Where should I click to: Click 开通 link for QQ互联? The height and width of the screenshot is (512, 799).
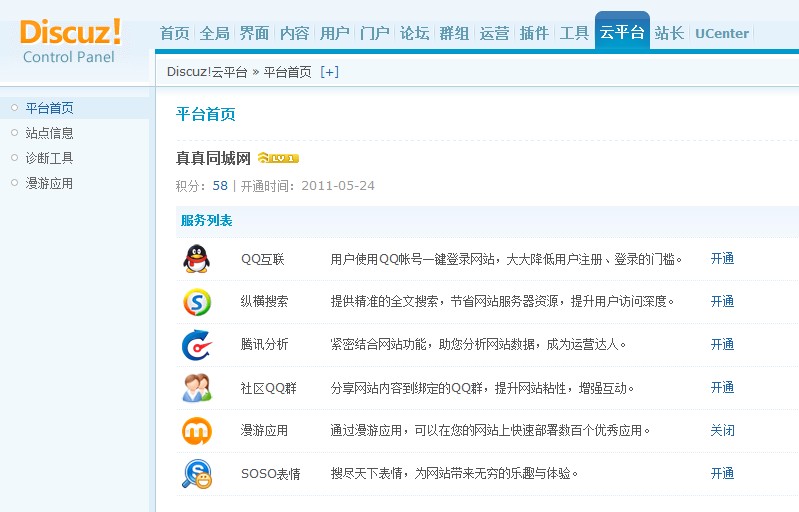pyautogui.click(x=723, y=259)
